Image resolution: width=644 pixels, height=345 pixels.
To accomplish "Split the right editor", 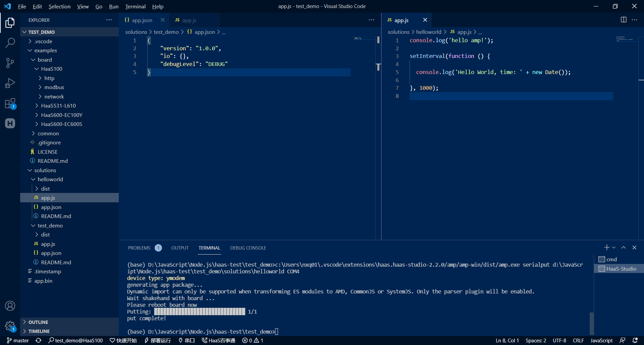I will 624,20.
